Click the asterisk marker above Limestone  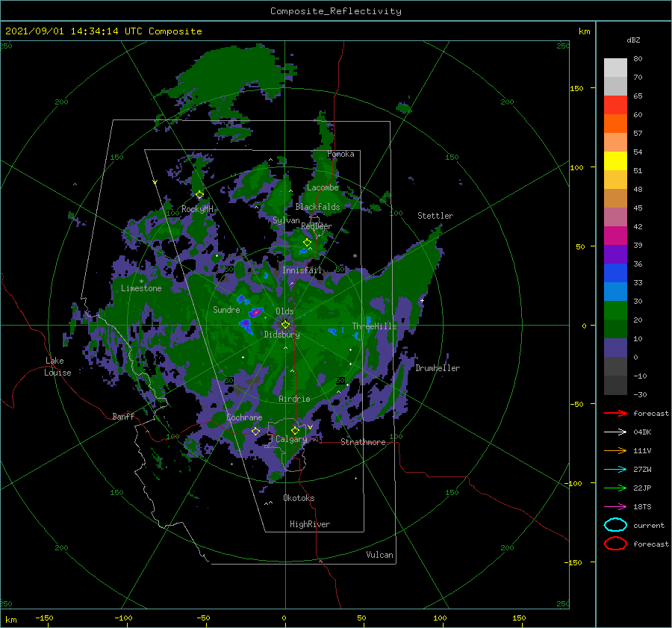141,282
